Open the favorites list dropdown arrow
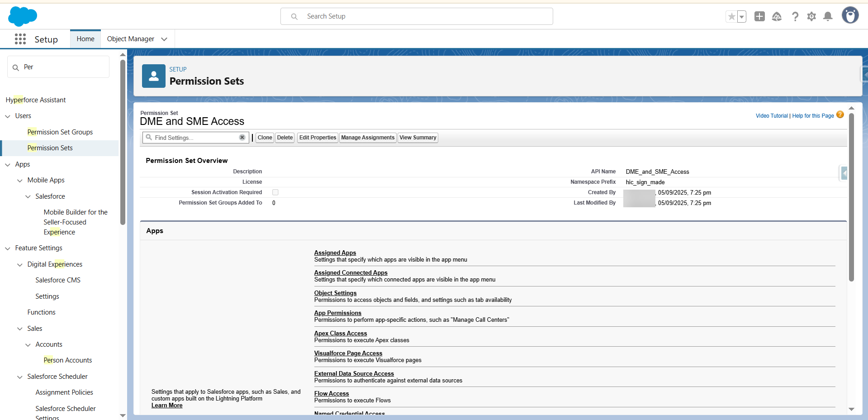This screenshot has height=420, width=868. click(x=742, y=17)
